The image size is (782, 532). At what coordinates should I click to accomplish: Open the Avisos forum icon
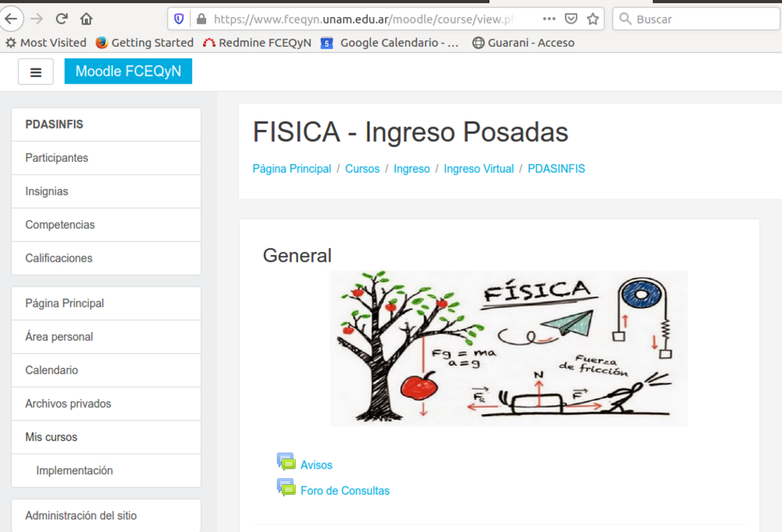point(286,463)
